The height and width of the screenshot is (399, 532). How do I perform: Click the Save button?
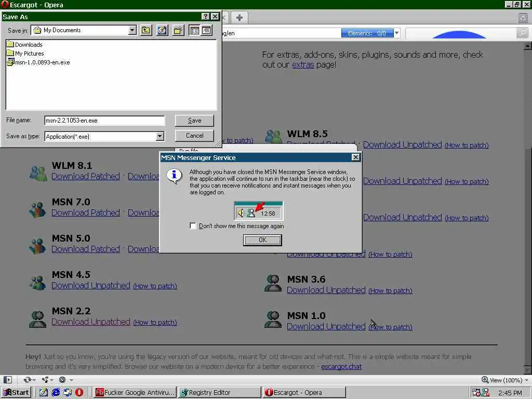194,121
